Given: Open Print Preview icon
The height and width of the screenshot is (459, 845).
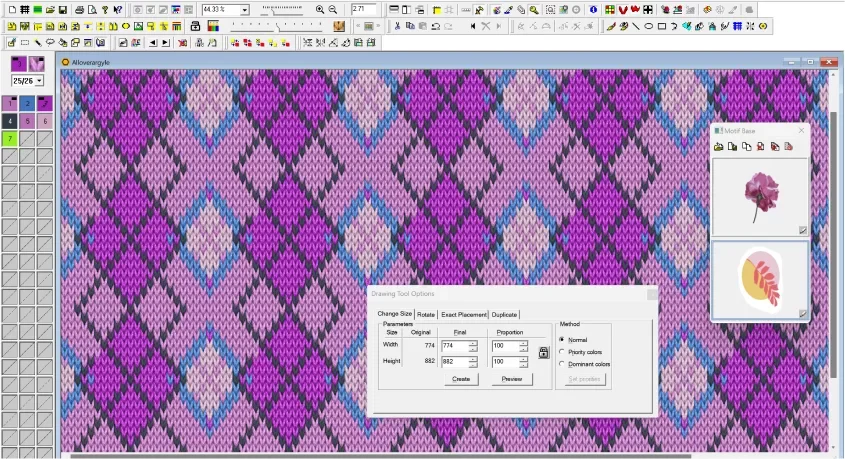Looking at the screenshot, I should (x=92, y=10).
